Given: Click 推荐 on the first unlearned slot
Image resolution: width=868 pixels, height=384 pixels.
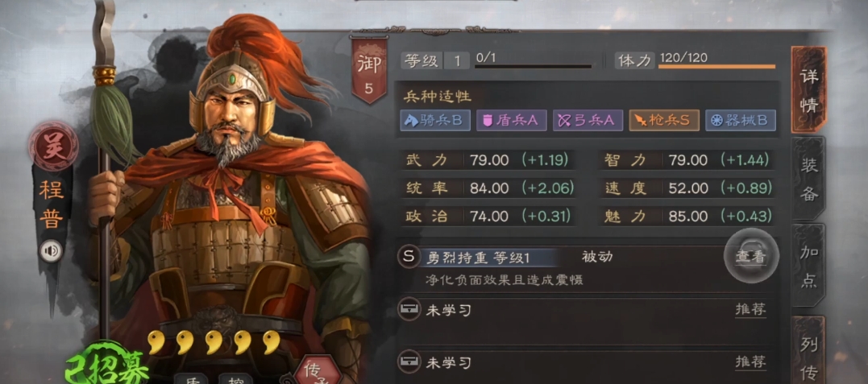Looking at the screenshot, I should 750,310.
